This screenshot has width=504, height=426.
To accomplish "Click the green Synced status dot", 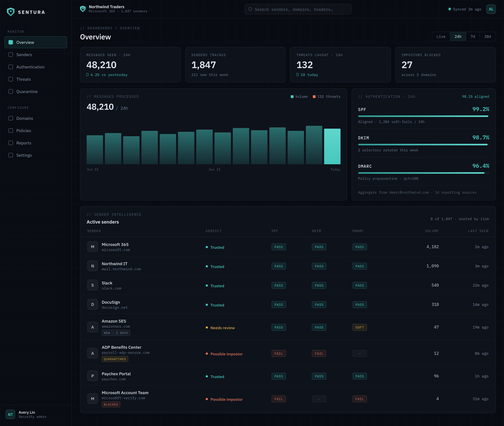I will 450,9.
